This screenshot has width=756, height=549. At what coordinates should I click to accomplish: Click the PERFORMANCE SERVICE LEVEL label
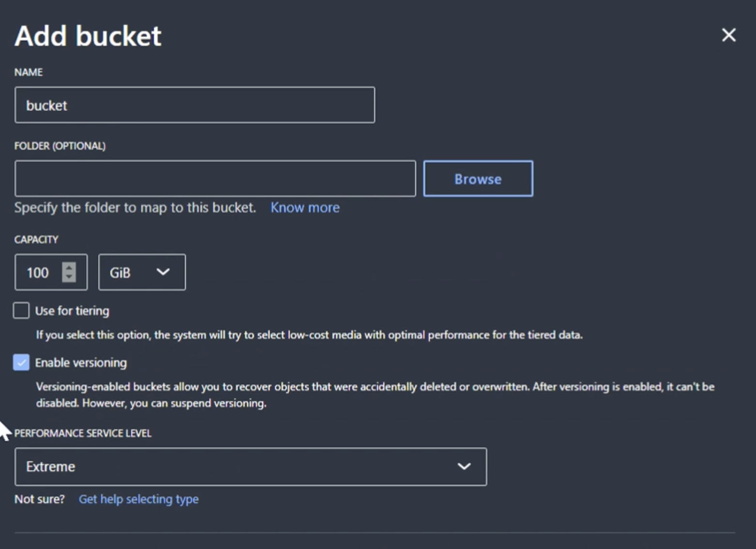[83, 433]
